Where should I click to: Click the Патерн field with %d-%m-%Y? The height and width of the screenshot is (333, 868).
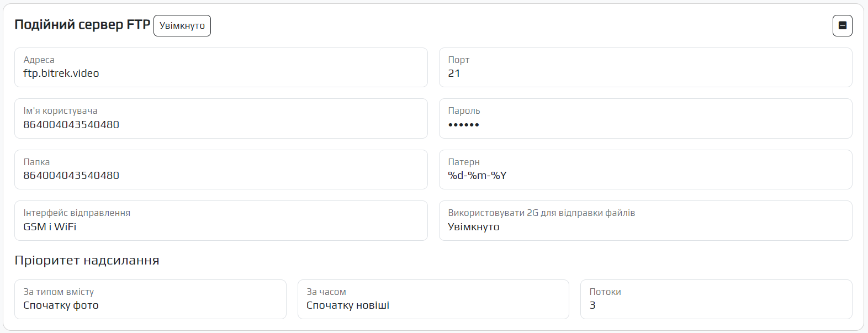click(x=645, y=170)
